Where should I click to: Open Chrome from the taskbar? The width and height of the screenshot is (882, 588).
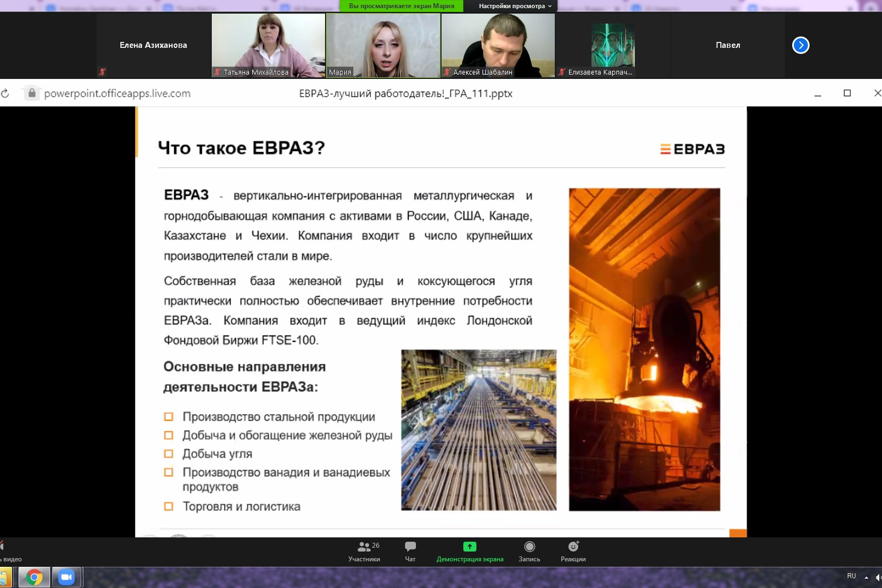pos(34,577)
